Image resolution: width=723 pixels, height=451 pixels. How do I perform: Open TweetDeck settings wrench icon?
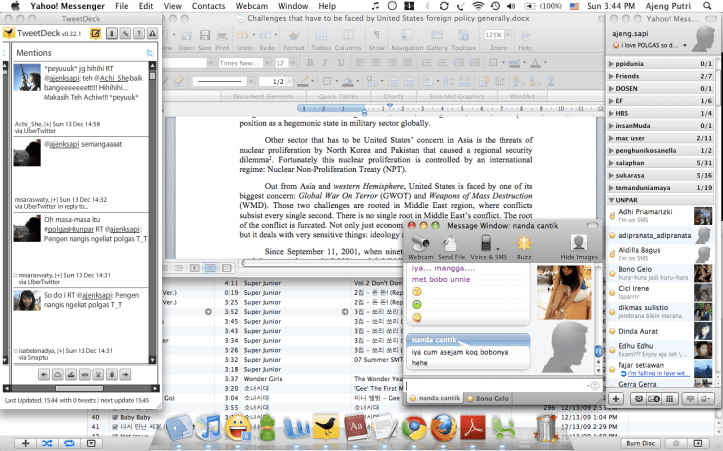tap(127, 33)
